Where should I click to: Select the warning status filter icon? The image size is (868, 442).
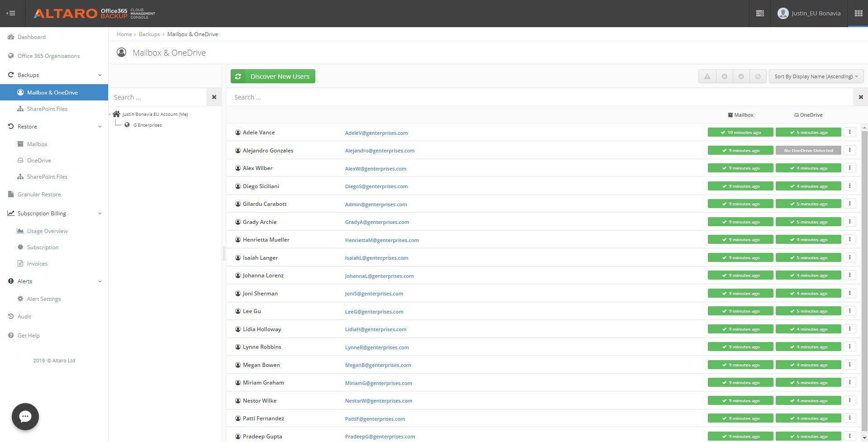(707, 76)
